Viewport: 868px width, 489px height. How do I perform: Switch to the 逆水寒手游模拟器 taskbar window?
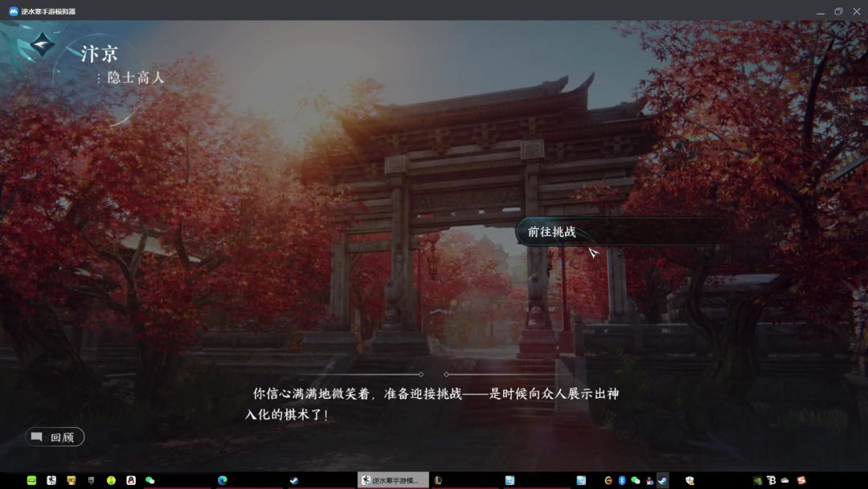(392, 480)
